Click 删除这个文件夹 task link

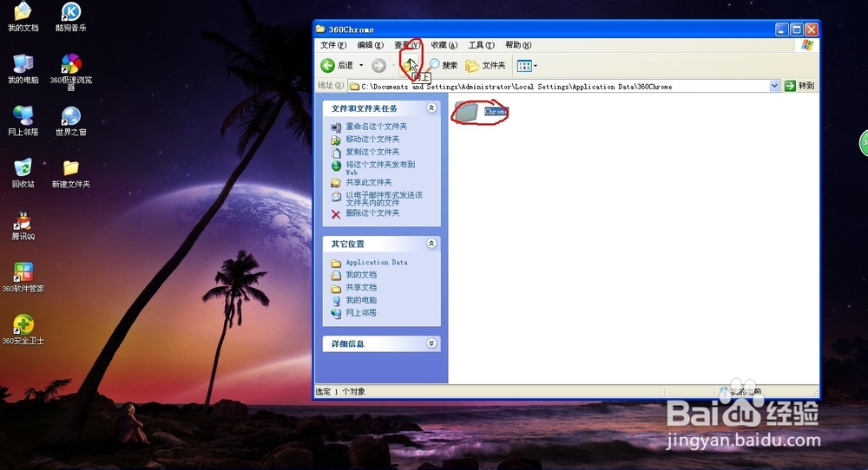pyautogui.click(x=372, y=212)
